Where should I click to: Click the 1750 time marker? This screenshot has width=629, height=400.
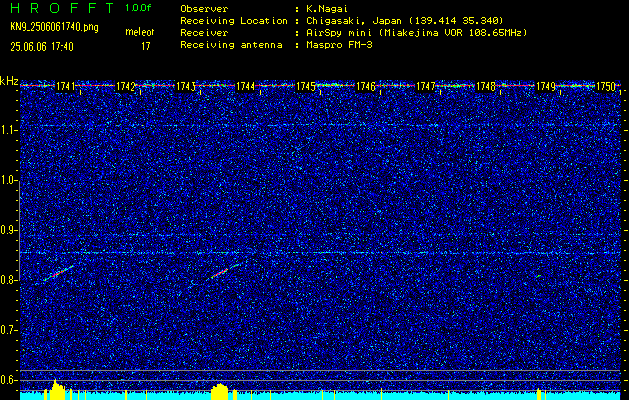[x=606, y=86]
